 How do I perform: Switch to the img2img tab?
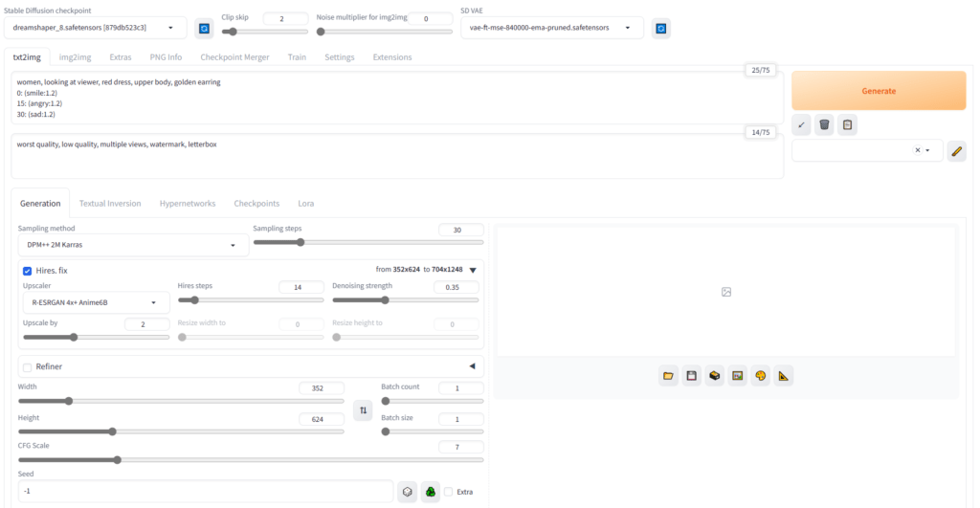(74, 57)
